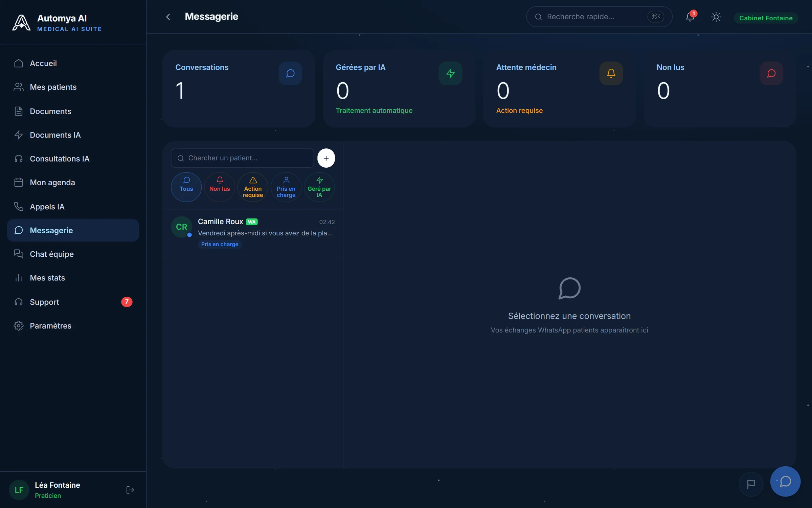
Task: Focus the Recherche rapide search box
Action: click(x=599, y=17)
